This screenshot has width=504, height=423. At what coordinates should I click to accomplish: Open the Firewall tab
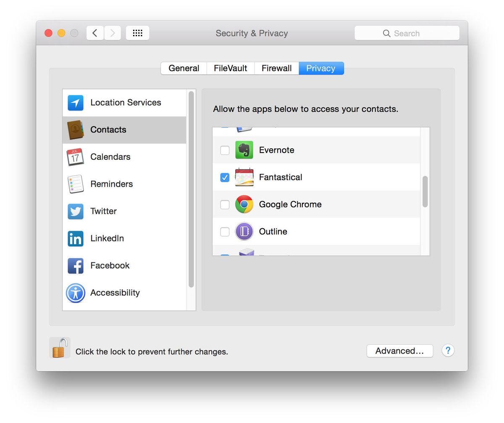tap(276, 68)
